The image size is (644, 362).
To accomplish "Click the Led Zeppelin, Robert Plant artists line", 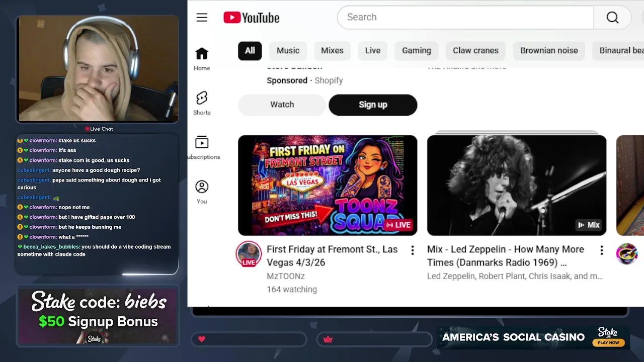I will pyautogui.click(x=515, y=276).
